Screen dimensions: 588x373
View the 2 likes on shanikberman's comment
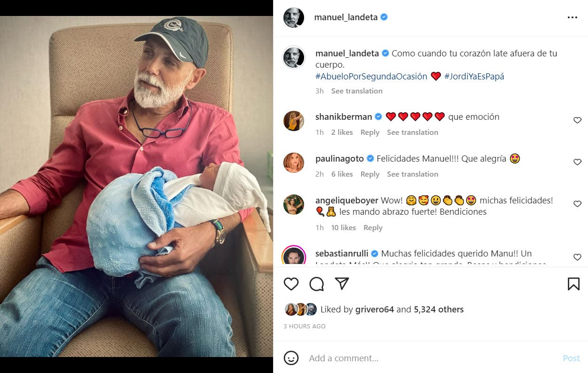[342, 132]
